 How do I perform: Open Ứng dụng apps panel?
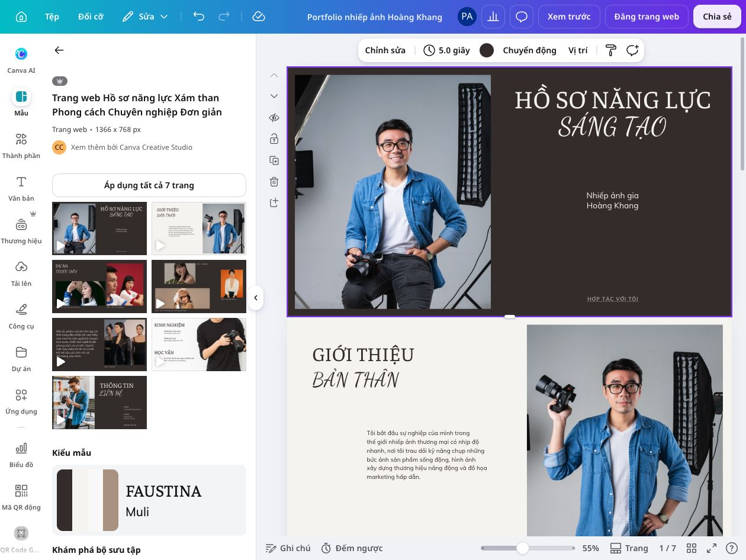click(x=21, y=401)
